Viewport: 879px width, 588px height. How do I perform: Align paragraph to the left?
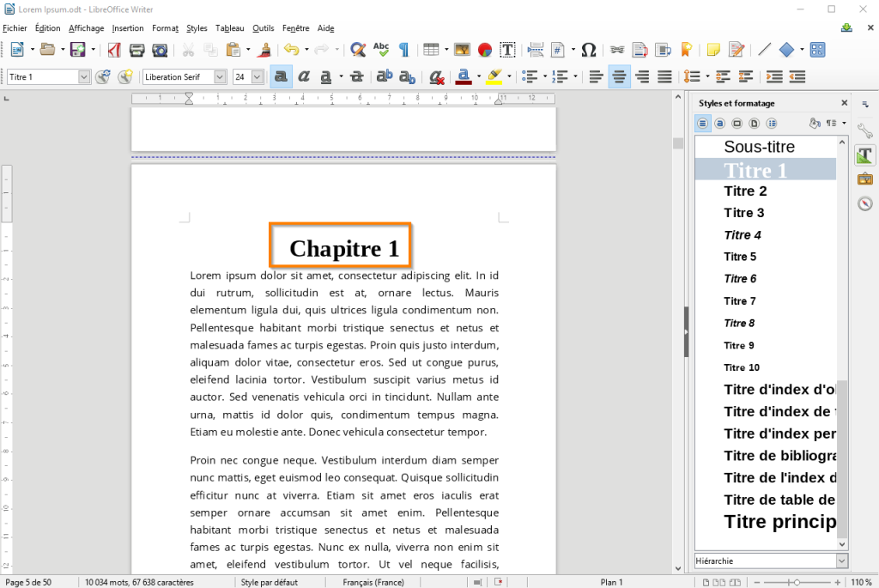pos(596,76)
